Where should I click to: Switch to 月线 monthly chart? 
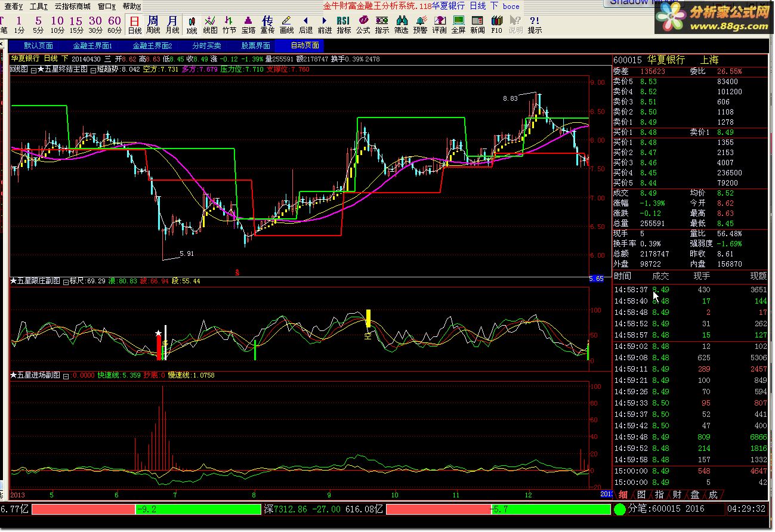(172, 24)
